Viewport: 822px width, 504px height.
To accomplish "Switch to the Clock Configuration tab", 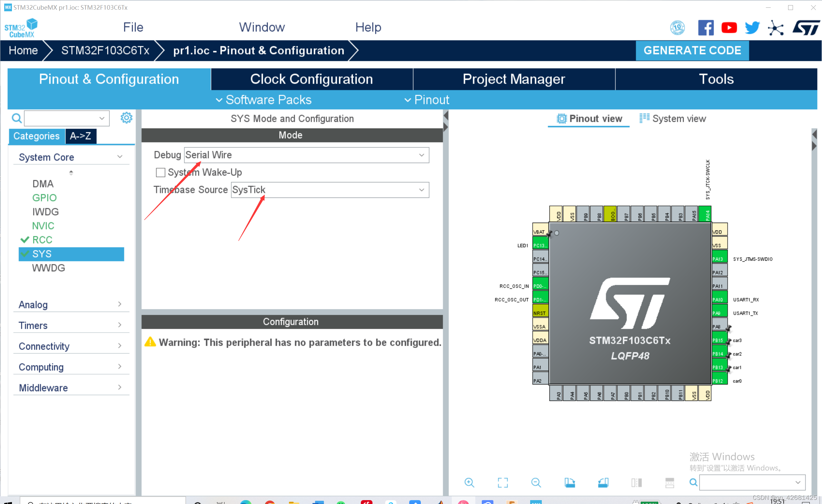I will (x=312, y=79).
